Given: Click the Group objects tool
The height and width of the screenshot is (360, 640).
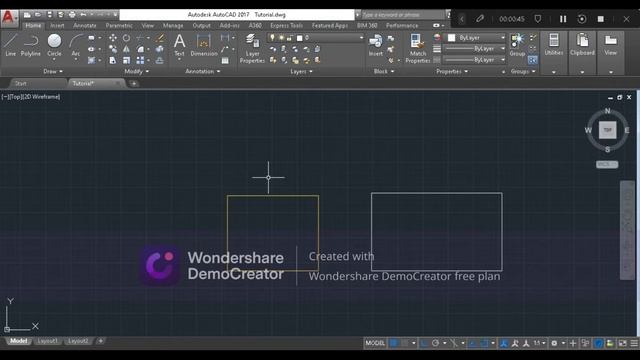Looking at the screenshot, I should [517, 45].
